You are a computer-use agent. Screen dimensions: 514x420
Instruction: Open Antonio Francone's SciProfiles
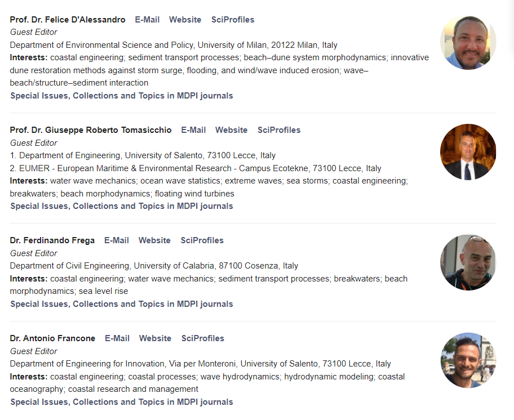202,338
